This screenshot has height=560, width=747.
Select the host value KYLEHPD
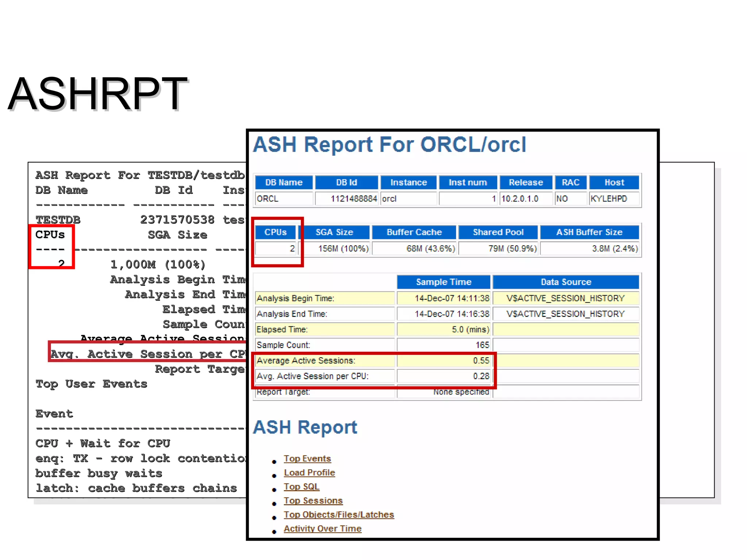615,199
